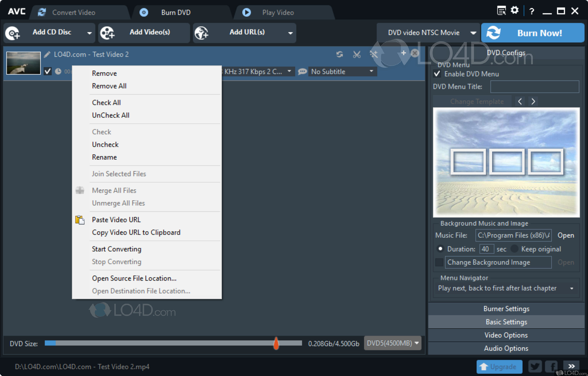Screen dimensions: 588x376
Task: Click the DVD menu template thumbnail
Action: [x=507, y=163]
